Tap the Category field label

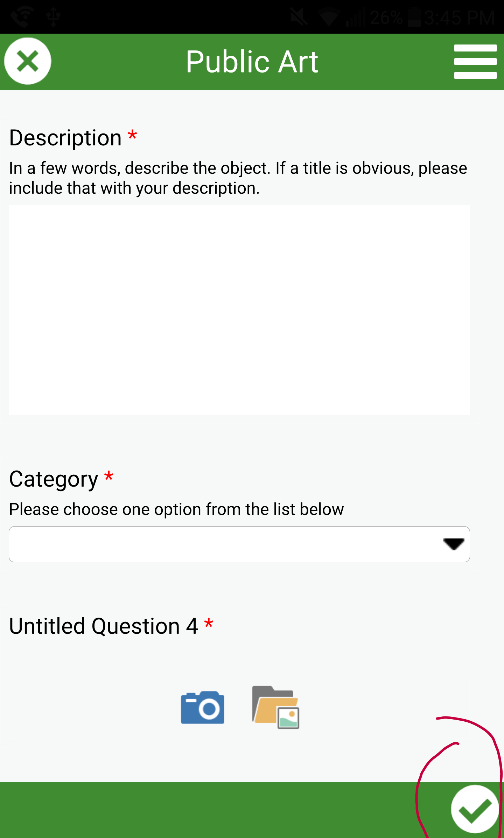[54, 479]
